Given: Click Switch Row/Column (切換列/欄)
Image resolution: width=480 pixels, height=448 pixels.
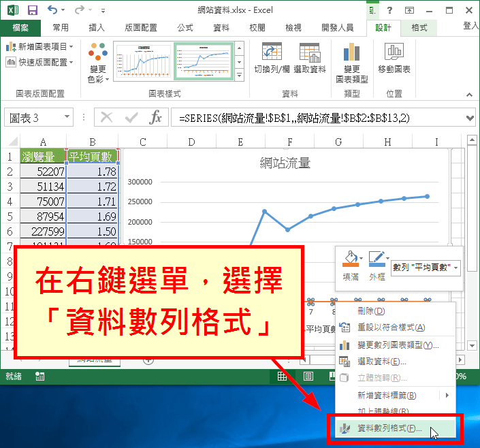Looking at the screenshot, I should pos(272,58).
